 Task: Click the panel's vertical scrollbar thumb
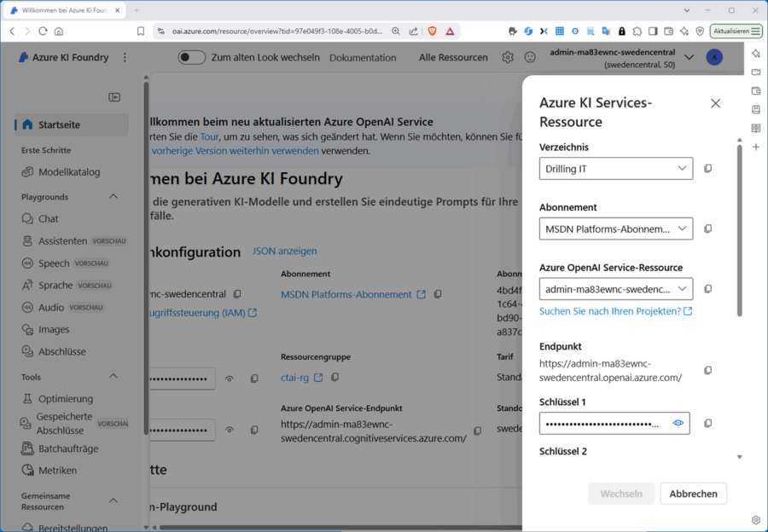point(740,230)
